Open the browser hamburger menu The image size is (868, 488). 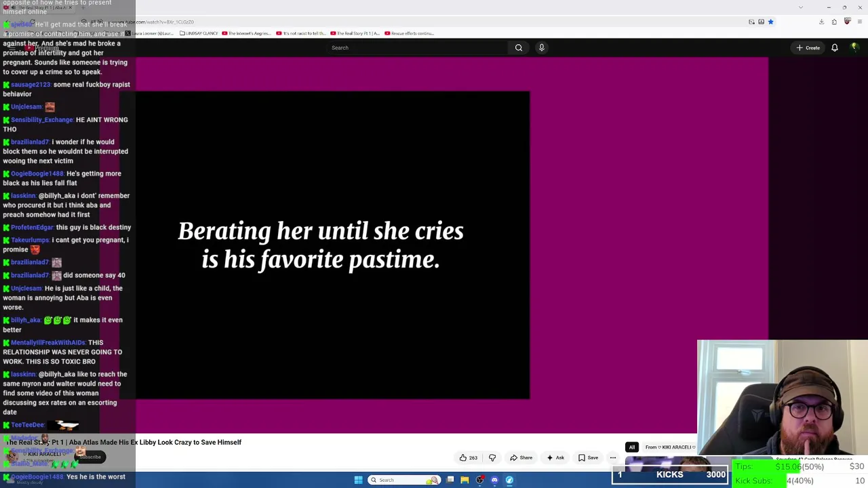click(860, 22)
